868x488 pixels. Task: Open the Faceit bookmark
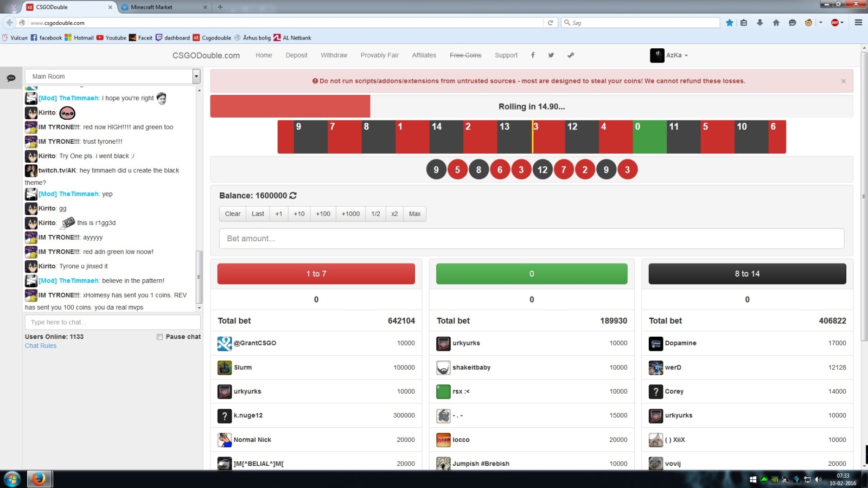click(141, 38)
